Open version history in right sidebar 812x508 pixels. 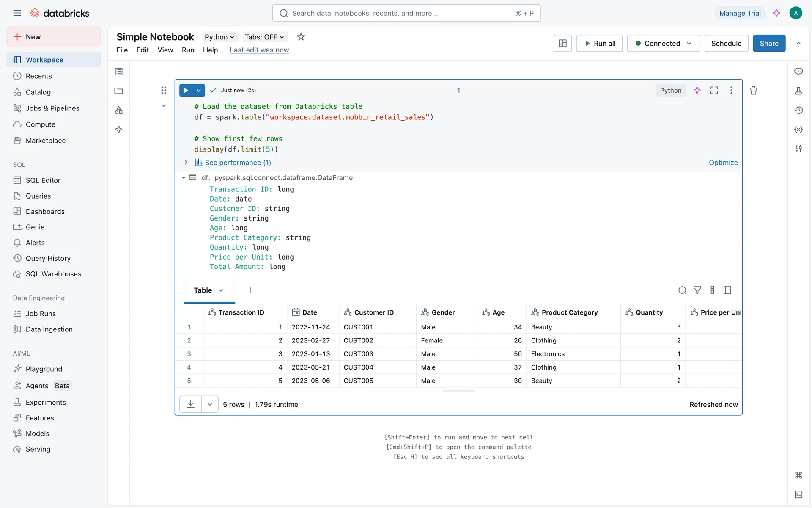point(798,110)
